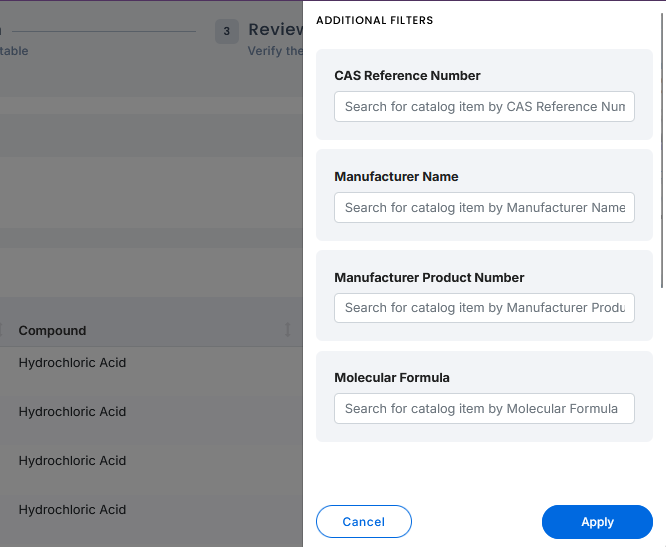Click the Molecular Formula label

click(392, 378)
